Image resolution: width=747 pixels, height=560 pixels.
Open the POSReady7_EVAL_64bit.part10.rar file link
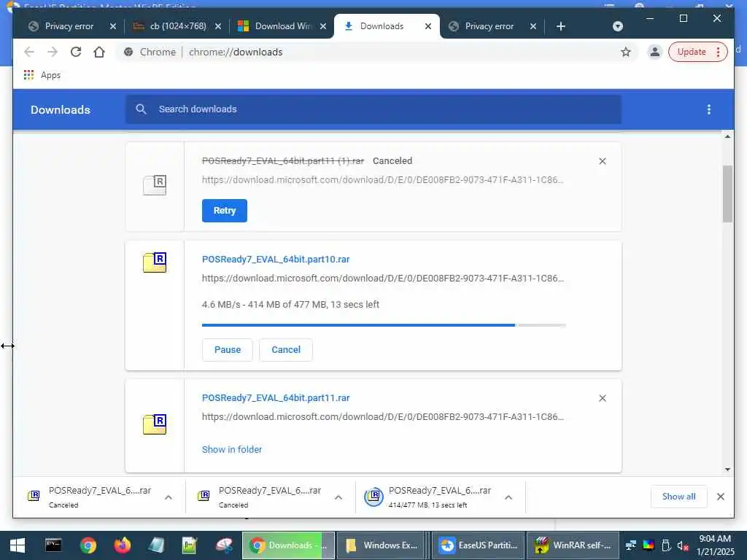click(x=276, y=260)
